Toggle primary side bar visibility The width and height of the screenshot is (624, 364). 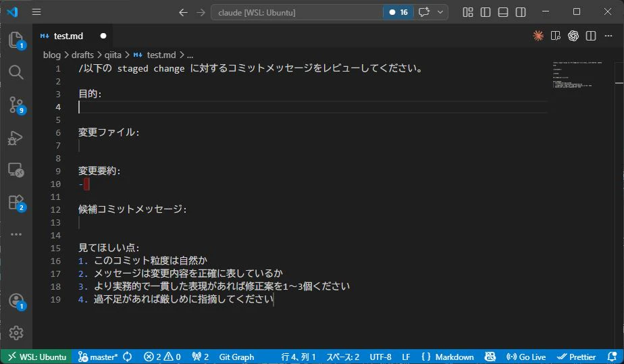(x=486, y=12)
